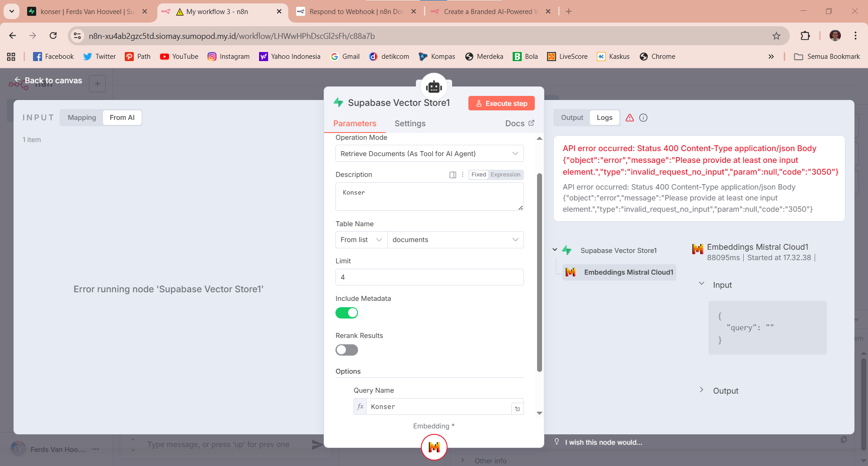This screenshot has width=868, height=466.
Task: Open the browser apps grid shortcut
Action: 11,57
